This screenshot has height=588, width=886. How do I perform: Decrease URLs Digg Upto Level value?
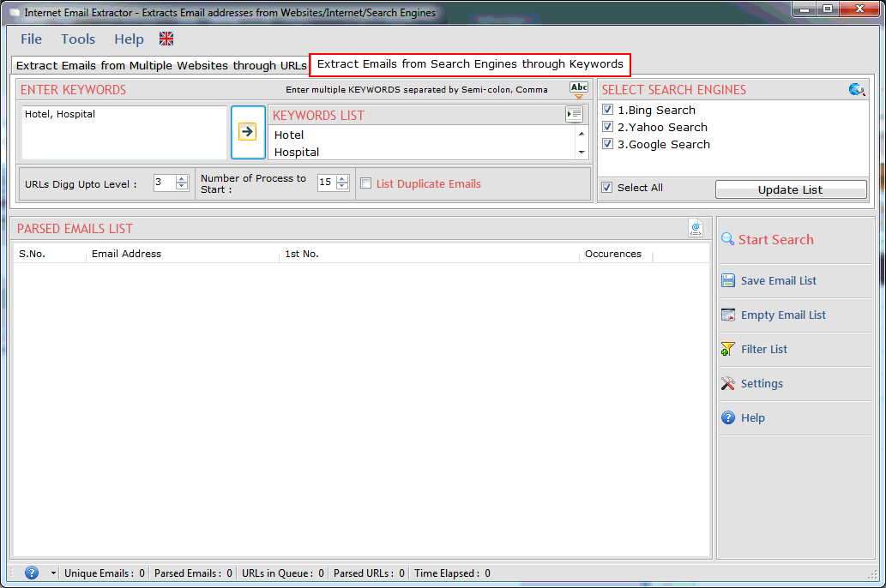(181, 186)
